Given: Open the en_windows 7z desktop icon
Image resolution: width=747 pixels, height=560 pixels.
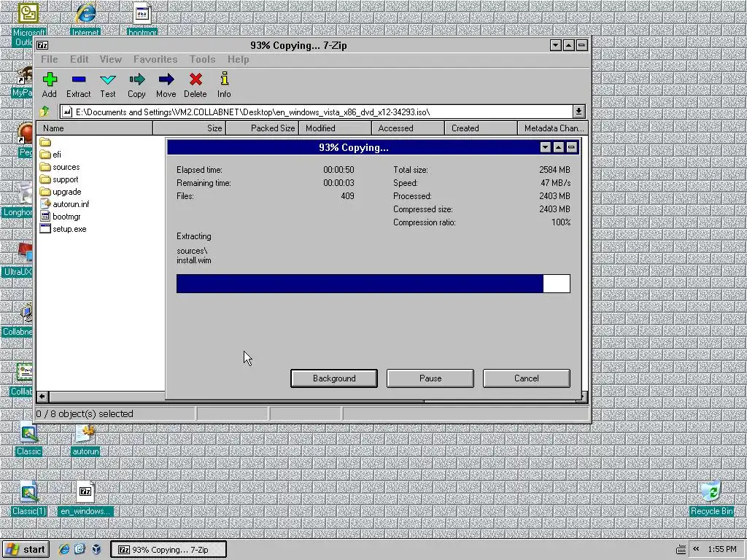Looking at the screenshot, I should pos(86,492).
